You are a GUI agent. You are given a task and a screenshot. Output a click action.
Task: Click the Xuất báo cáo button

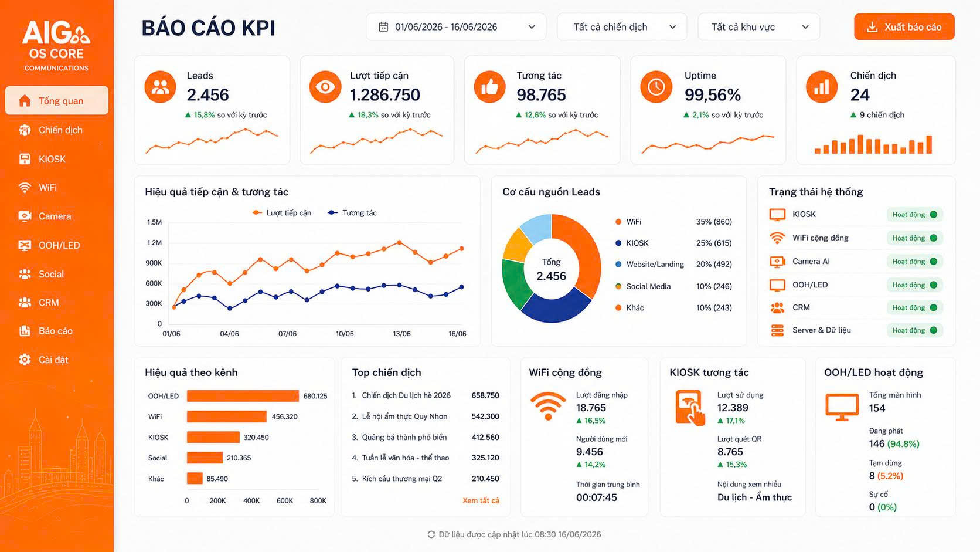(x=904, y=27)
